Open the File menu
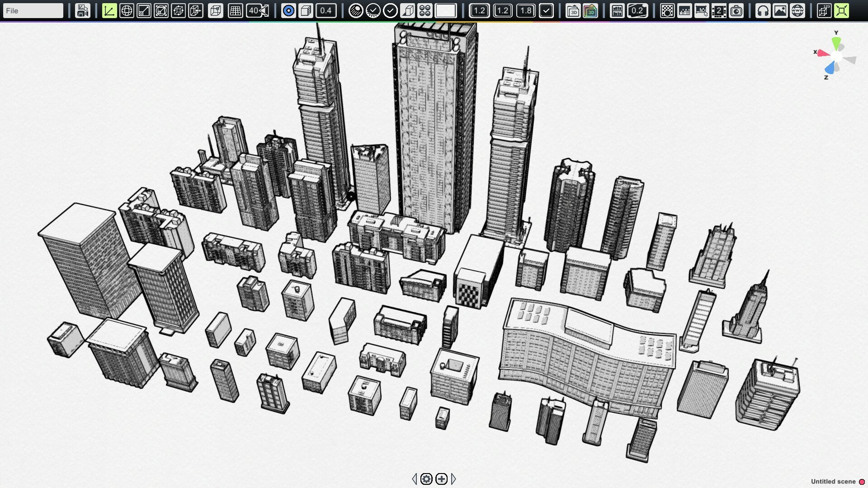This screenshot has width=868, height=488. (x=32, y=10)
